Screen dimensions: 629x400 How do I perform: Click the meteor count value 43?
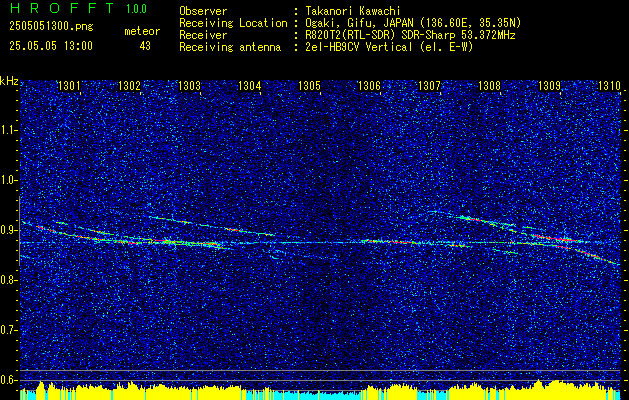145,46
